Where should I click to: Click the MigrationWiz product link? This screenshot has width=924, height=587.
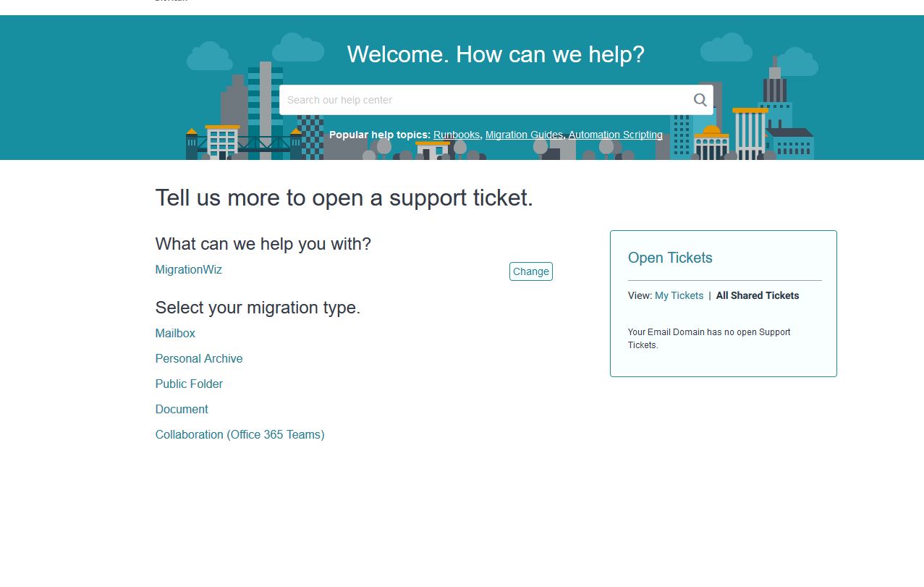pos(188,270)
